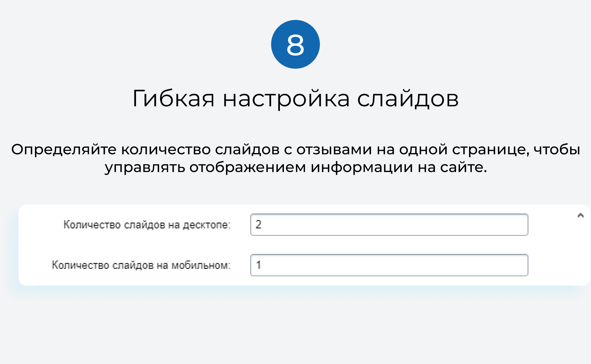Focus the input next to мобильном label

click(389, 265)
